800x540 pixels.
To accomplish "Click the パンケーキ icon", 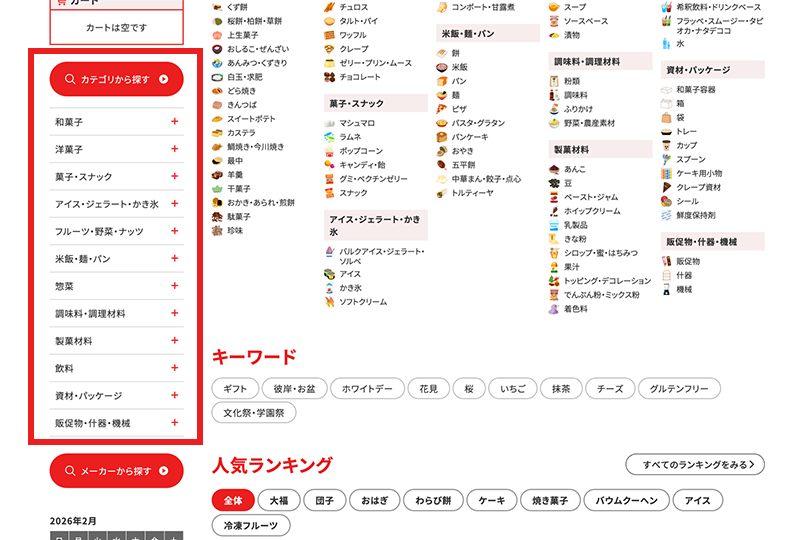I will tap(442, 137).
